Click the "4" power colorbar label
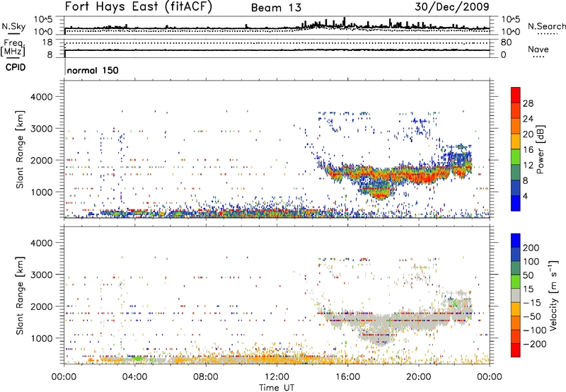Viewport: 566px width, 392px height. coord(525,196)
